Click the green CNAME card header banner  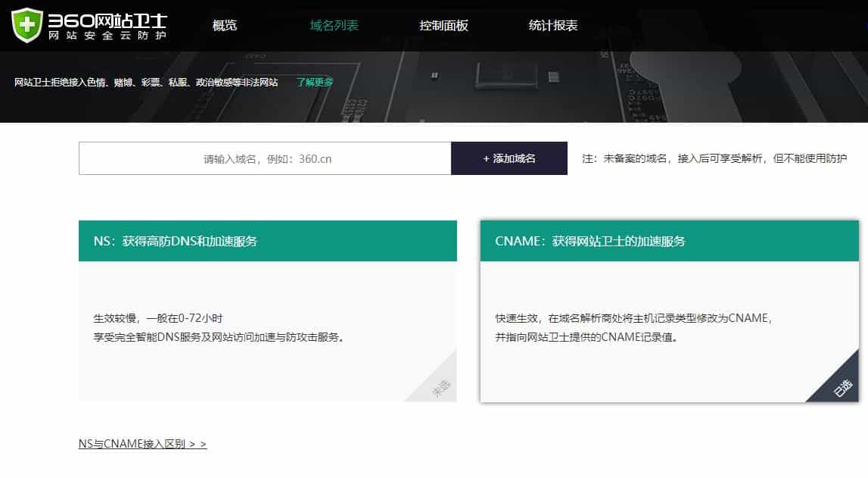point(669,242)
